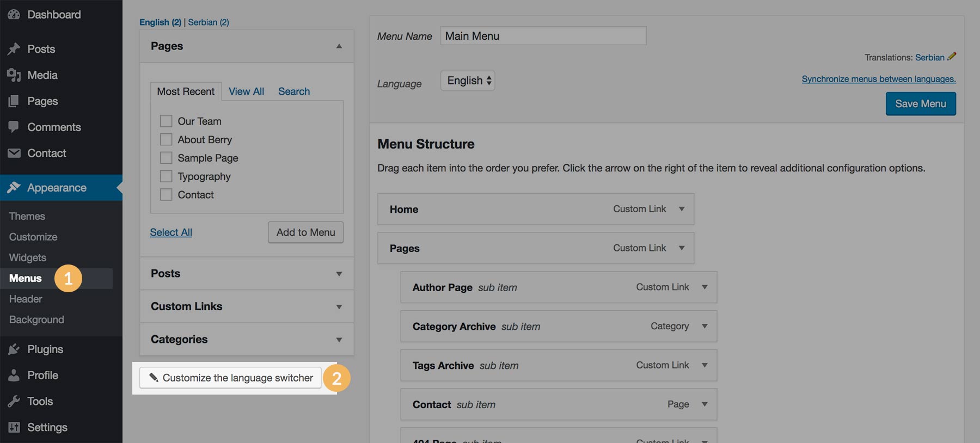The image size is (980, 443).
Task: Click the Appearance paintbrush icon
Action: (14, 188)
